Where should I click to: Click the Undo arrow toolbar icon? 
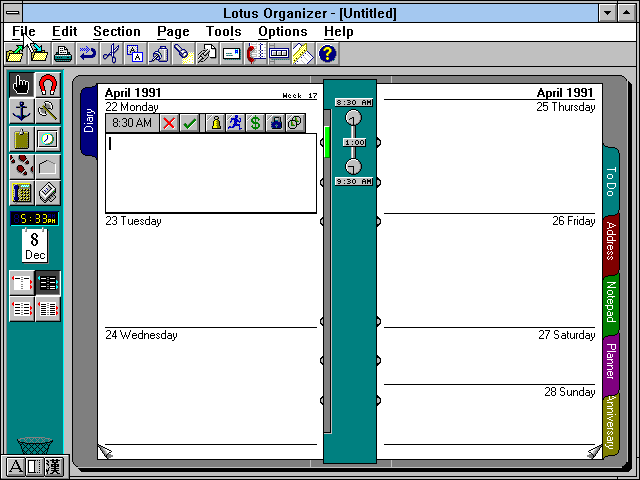(x=87, y=54)
